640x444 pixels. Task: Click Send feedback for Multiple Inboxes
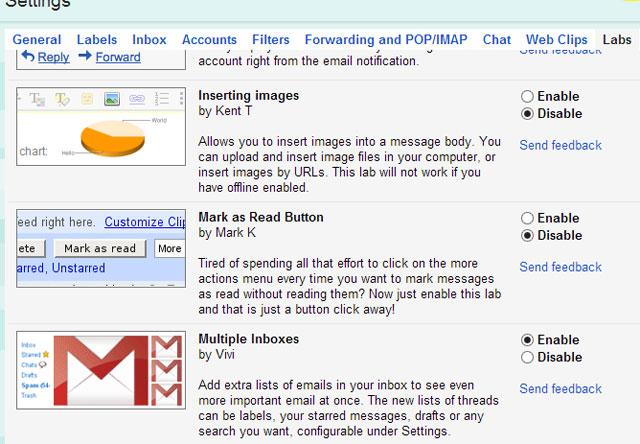560,389
